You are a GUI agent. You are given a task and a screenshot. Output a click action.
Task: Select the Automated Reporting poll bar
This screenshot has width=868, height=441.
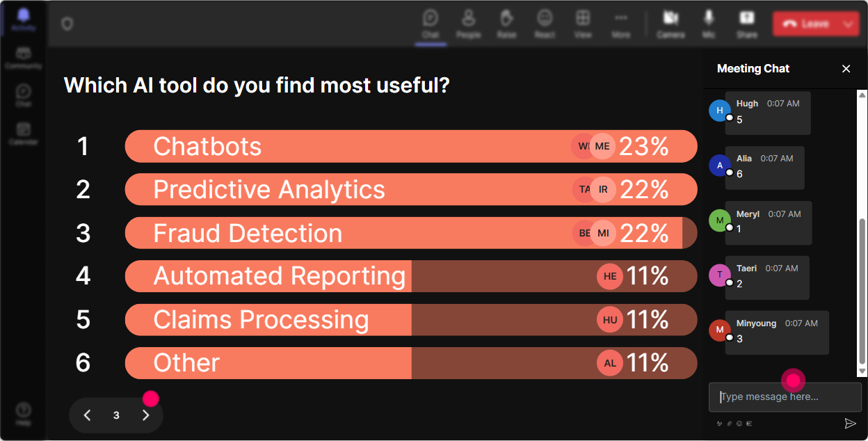[411, 276]
